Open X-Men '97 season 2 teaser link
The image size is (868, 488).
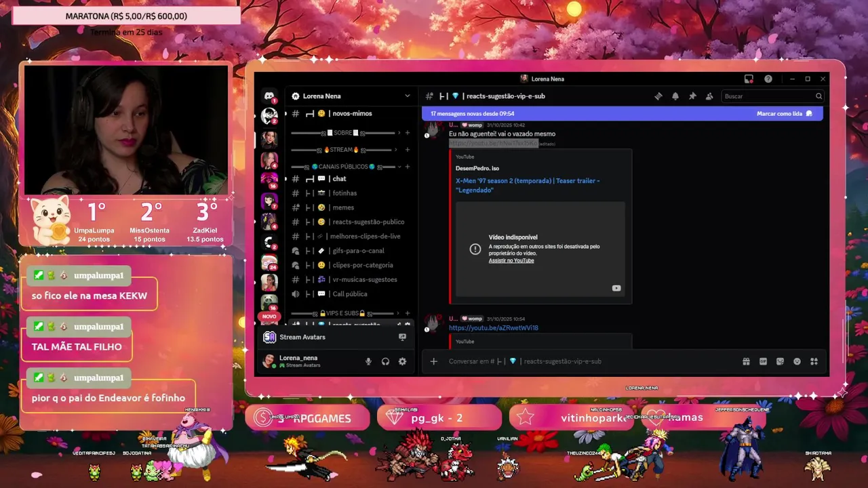[528, 185]
